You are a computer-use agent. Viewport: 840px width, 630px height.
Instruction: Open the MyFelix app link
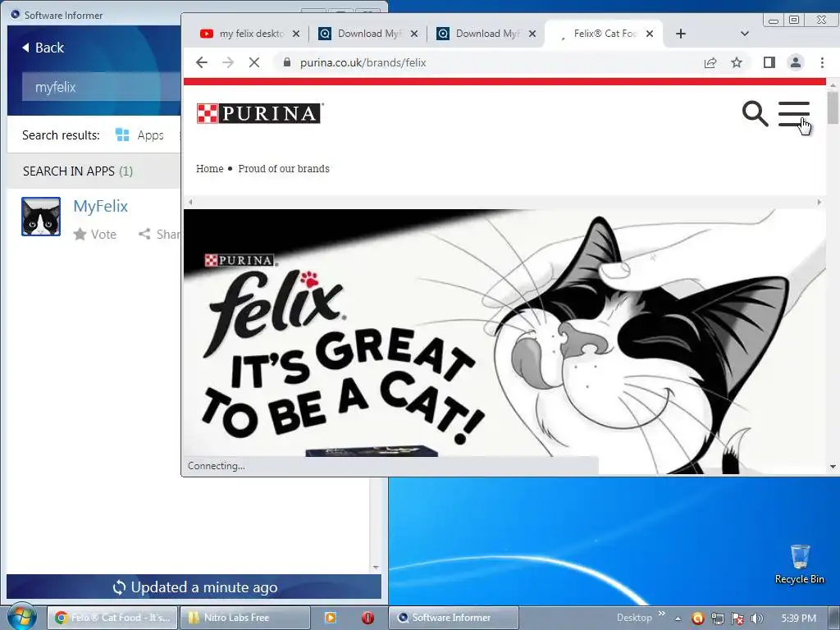[x=101, y=206]
